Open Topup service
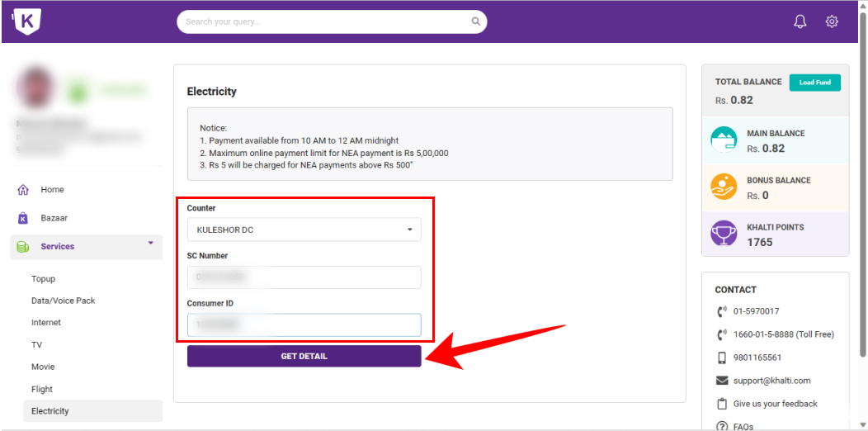 tap(43, 278)
